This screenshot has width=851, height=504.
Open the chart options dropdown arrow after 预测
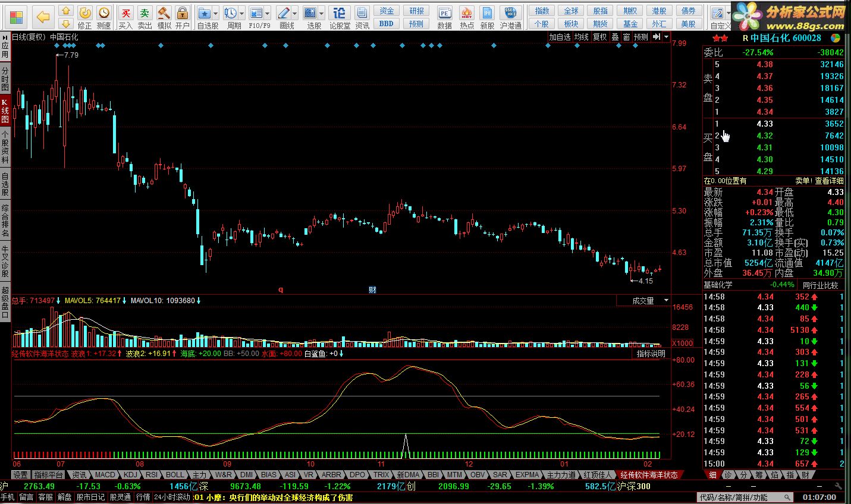[x=666, y=37]
